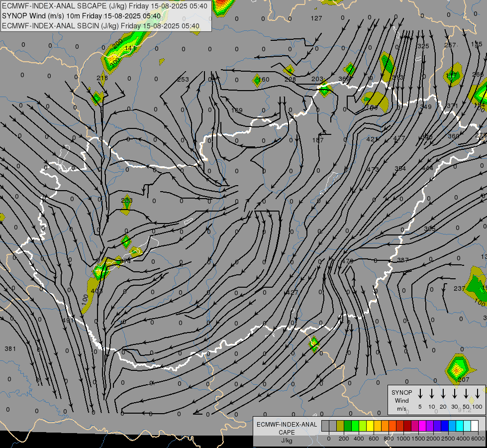The width and height of the screenshot is (487, 448).
Task: Click the SBCAPE title line in header box
Action: click(x=104, y=6)
